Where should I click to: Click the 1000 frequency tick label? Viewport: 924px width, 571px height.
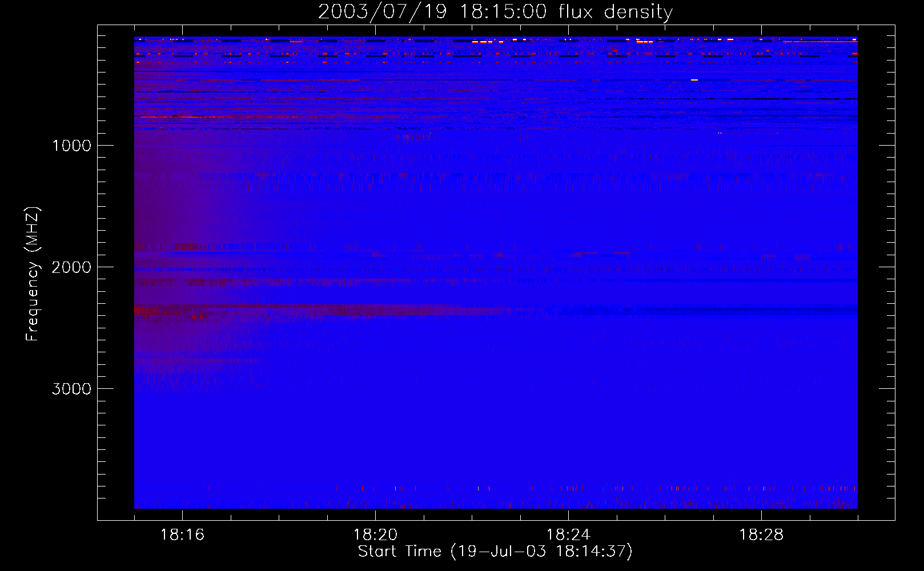71,146
